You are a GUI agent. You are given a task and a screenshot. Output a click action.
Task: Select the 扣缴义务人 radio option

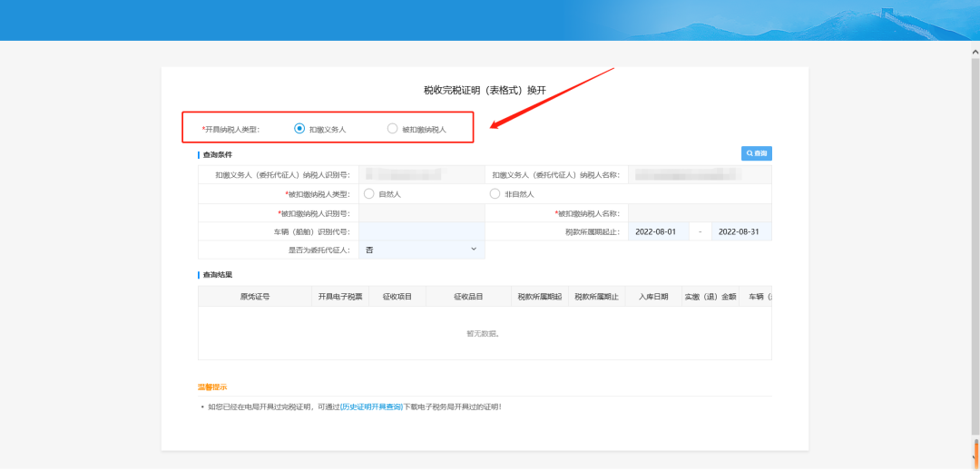299,129
